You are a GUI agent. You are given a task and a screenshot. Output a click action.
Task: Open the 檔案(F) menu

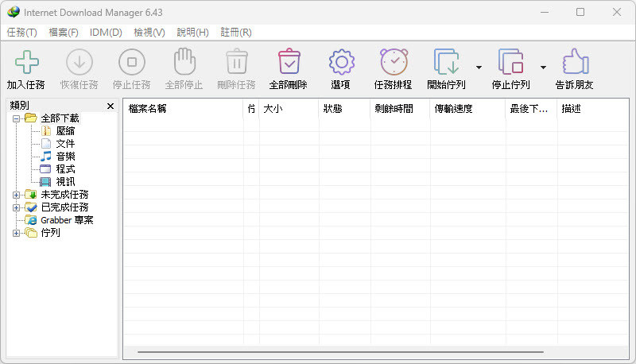pyautogui.click(x=64, y=32)
